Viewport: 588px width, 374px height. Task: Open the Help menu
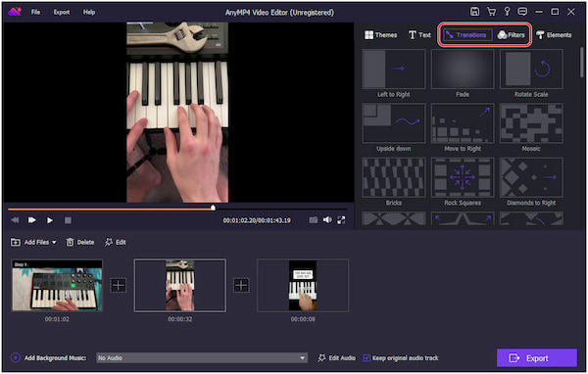point(89,13)
